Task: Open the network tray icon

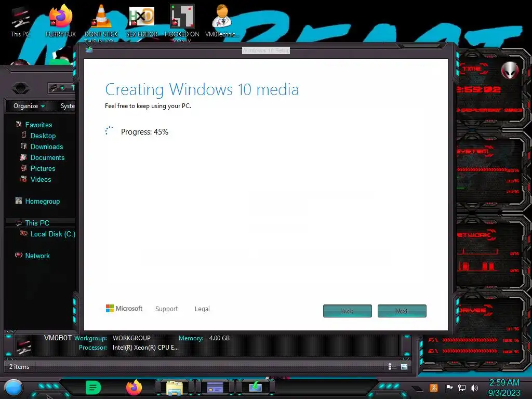Action: (x=462, y=388)
